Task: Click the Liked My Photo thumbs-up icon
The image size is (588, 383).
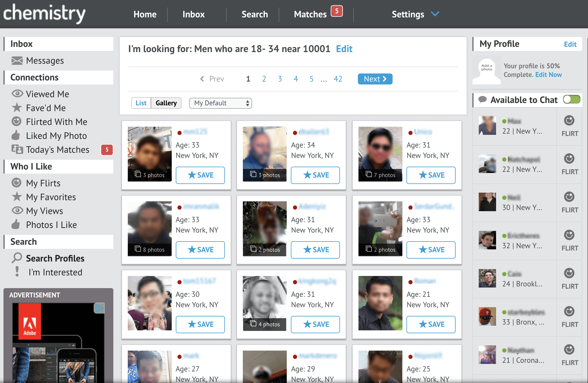Action: pos(16,135)
